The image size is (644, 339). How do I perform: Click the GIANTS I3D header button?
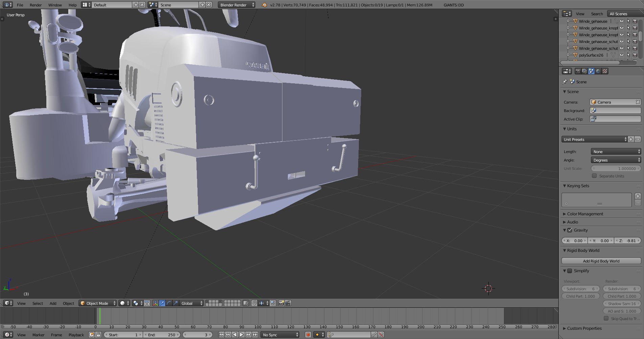pyautogui.click(x=454, y=5)
